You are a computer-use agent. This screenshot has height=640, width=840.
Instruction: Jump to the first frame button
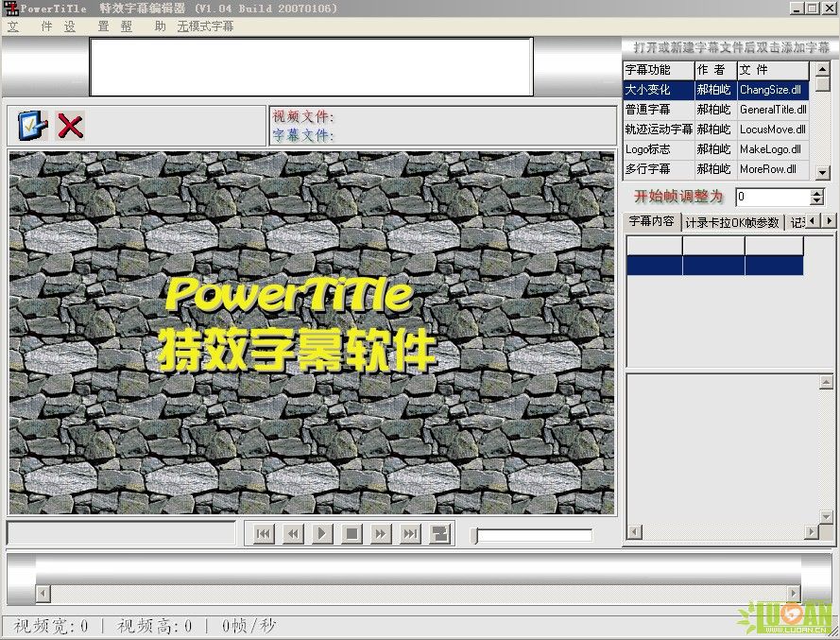[x=264, y=534]
